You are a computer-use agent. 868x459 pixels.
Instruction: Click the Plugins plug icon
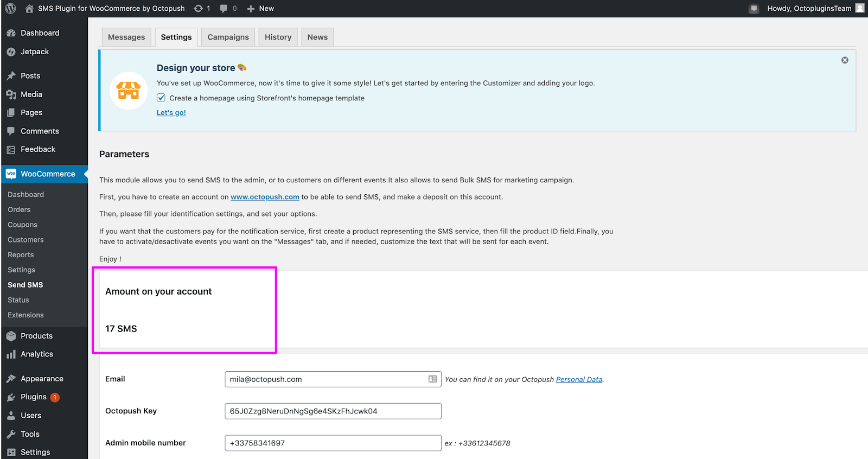point(11,397)
